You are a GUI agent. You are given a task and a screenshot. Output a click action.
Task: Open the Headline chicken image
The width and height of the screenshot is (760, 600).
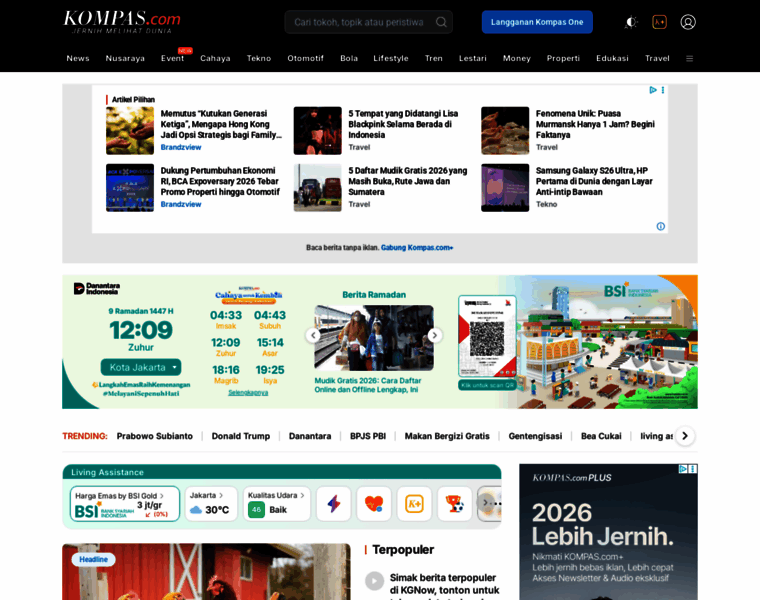pos(206,572)
